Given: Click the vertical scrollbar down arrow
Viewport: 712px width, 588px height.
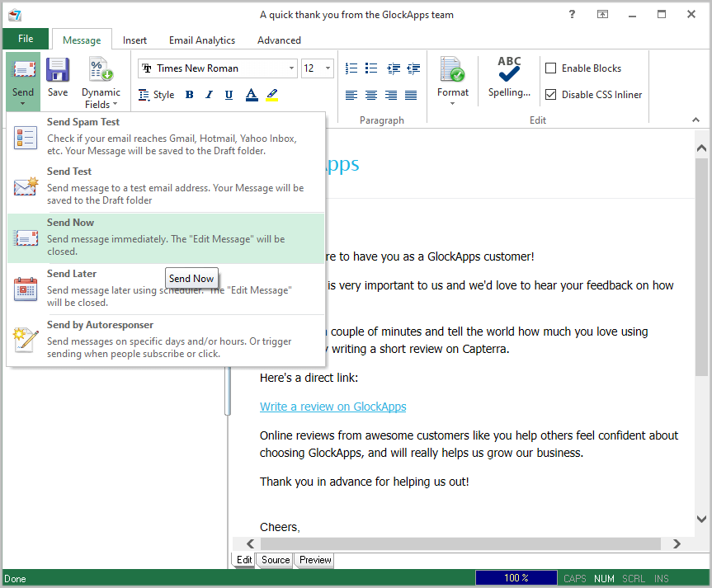Looking at the screenshot, I should (701, 519).
